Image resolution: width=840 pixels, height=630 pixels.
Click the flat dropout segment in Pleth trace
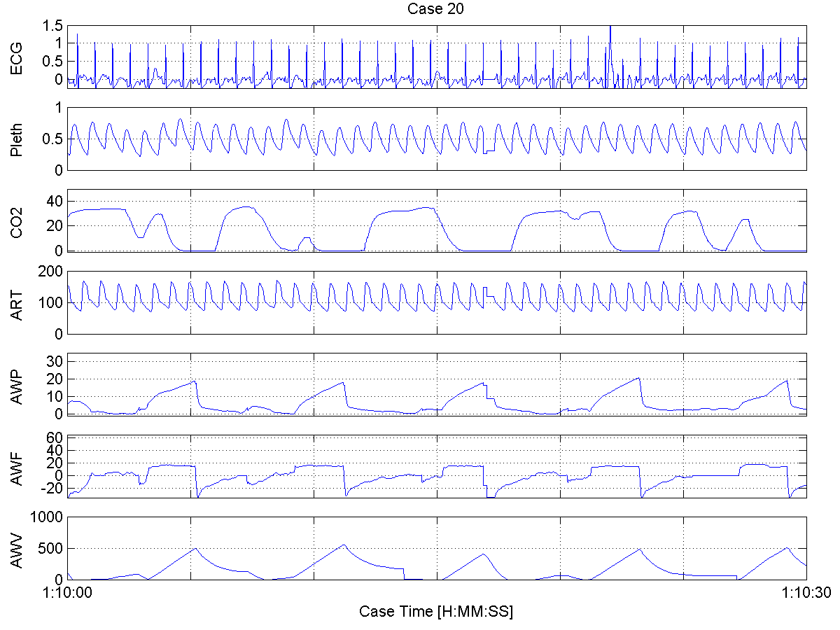point(491,152)
